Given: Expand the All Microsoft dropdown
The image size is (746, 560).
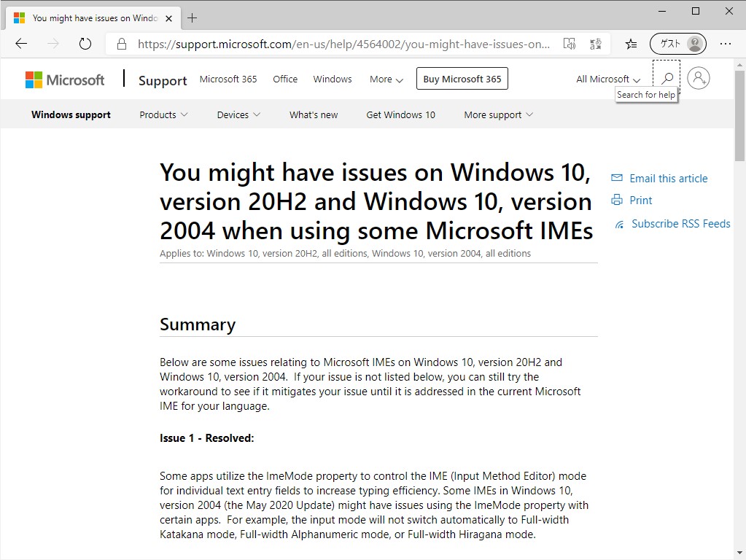Looking at the screenshot, I should click(x=608, y=79).
